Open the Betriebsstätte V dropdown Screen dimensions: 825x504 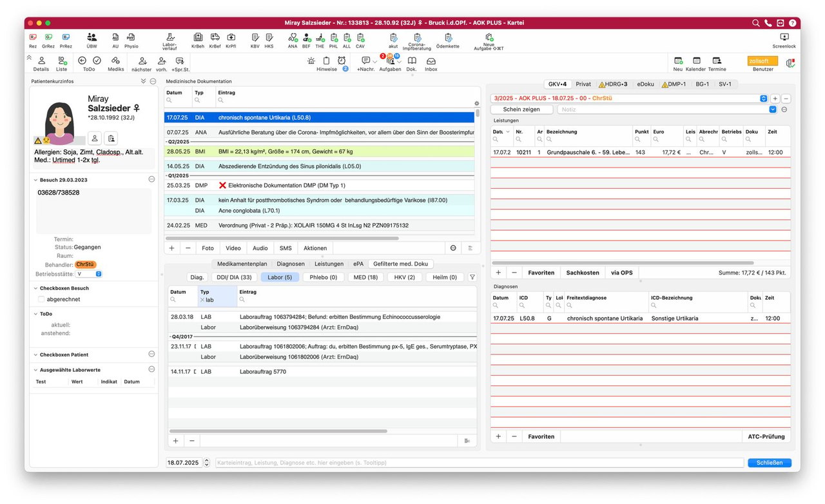click(89, 274)
